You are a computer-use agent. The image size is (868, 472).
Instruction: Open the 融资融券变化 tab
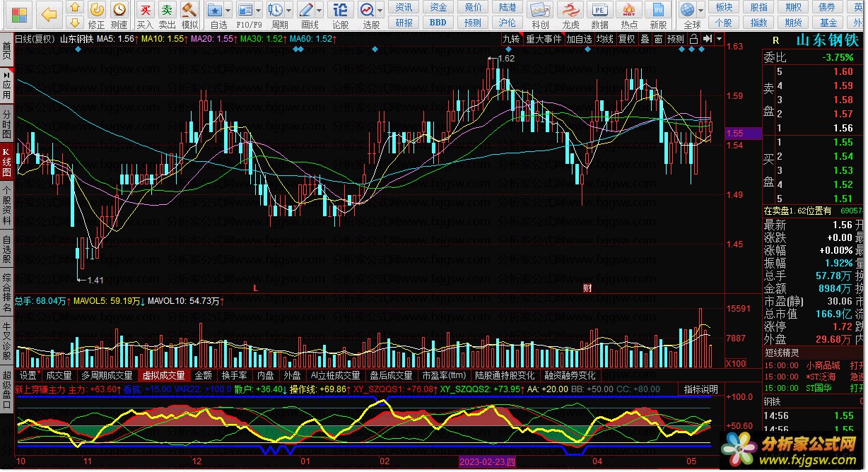[x=570, y=375]
